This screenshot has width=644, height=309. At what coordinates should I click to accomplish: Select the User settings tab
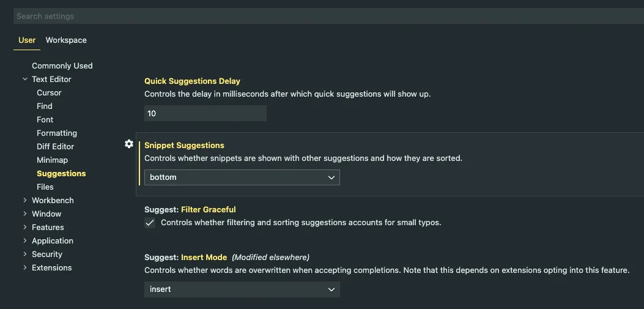[27, 40]
